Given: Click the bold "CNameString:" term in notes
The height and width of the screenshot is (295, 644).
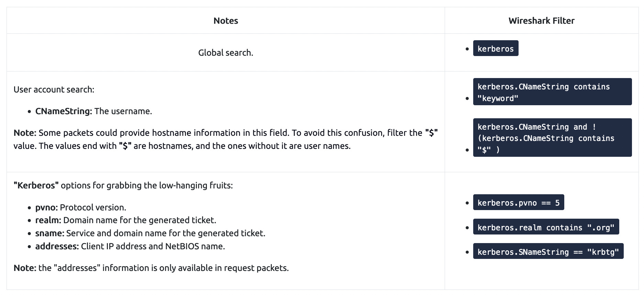Looking at the screenshot, I should point(64,111).
